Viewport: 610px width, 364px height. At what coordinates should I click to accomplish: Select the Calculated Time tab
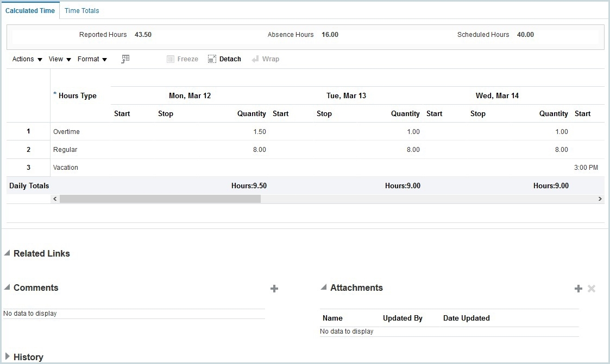click(x=30, y=10)
